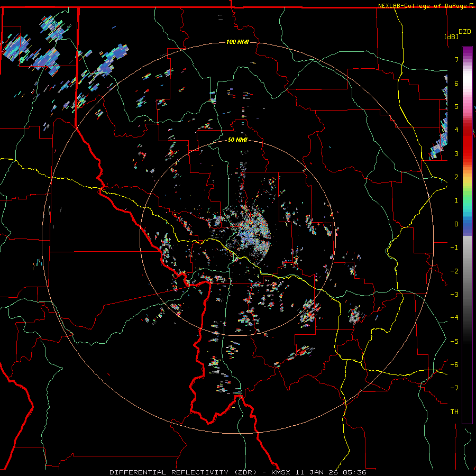Click the -5 value on the color scale

pos(454,341)
